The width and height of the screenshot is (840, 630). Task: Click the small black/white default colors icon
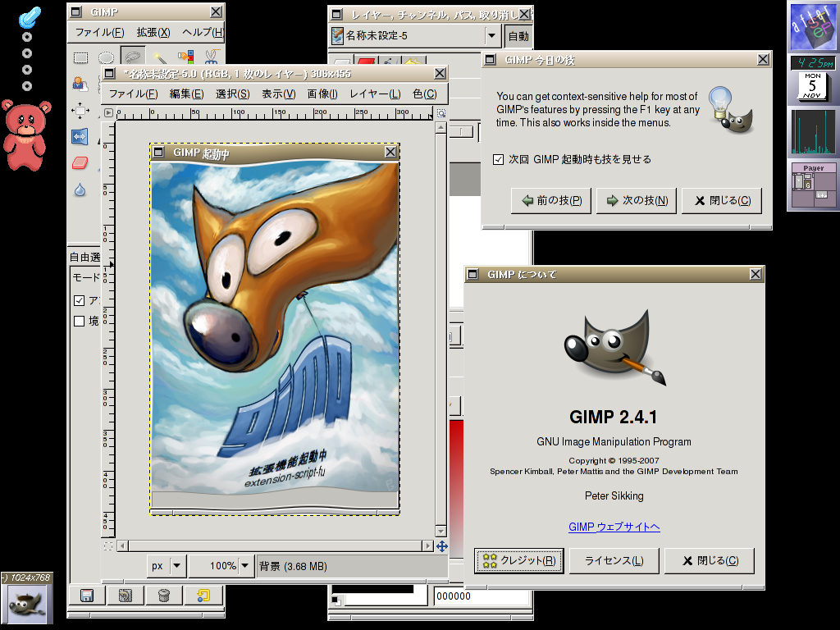click(x=336, y=600)
